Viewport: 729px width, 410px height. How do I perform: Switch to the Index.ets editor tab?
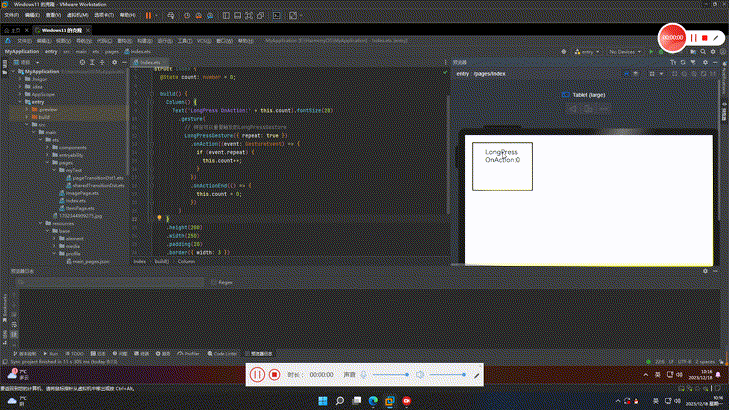(150, 62)
